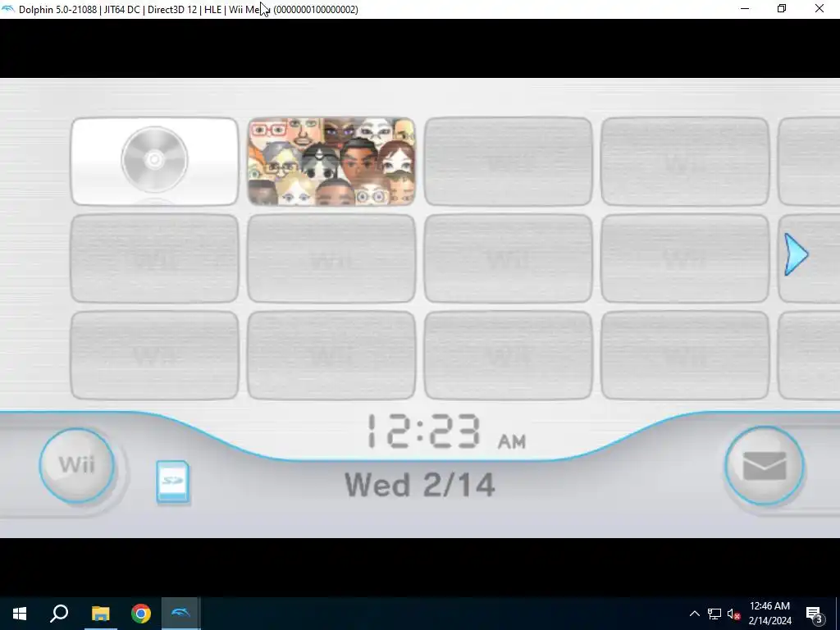Open the Windows notification center
The height and width of the screenshot is (630, 840).
click(815, 614)
